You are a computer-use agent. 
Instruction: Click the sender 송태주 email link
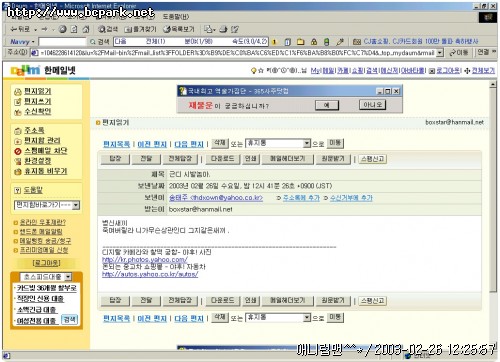216,198
